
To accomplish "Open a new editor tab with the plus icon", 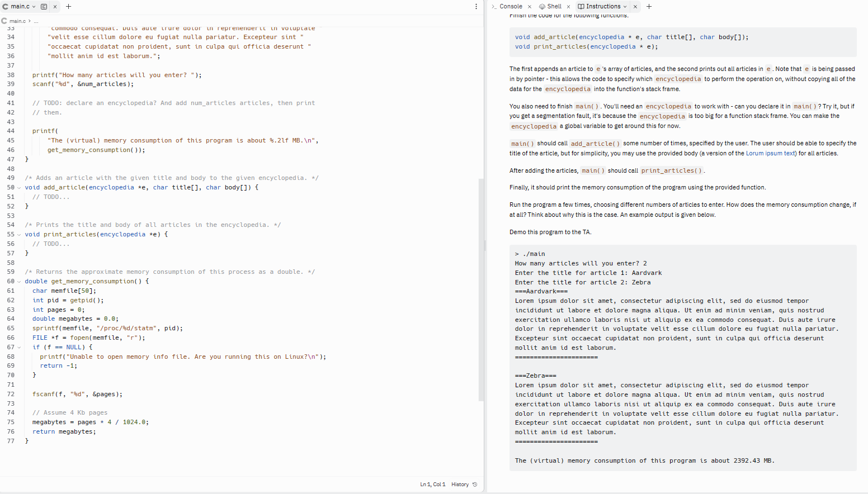I will coord(68,6).
